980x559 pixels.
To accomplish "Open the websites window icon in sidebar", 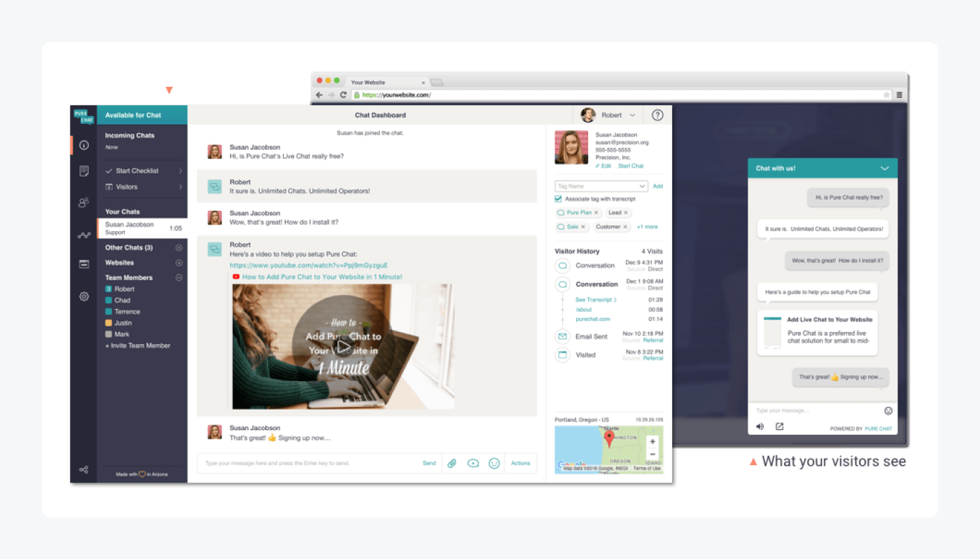I will (84, 264).
